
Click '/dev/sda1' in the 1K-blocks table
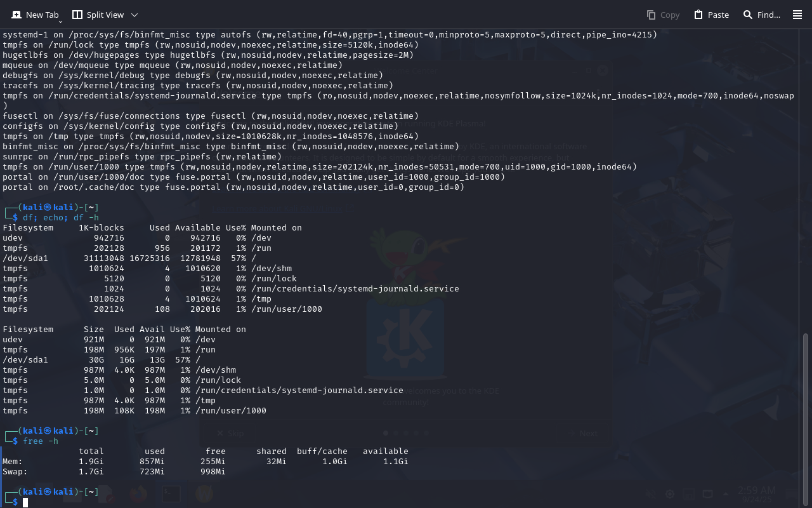coord(25,258)
